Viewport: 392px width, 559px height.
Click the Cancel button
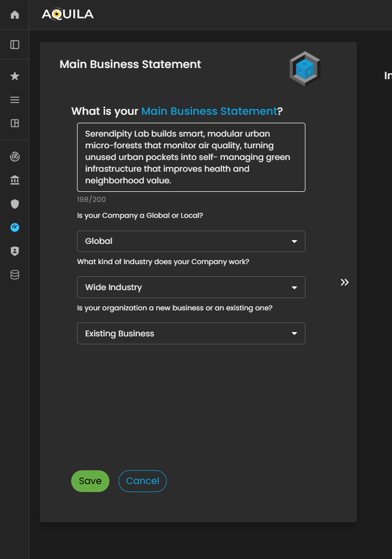pos(142,481)
